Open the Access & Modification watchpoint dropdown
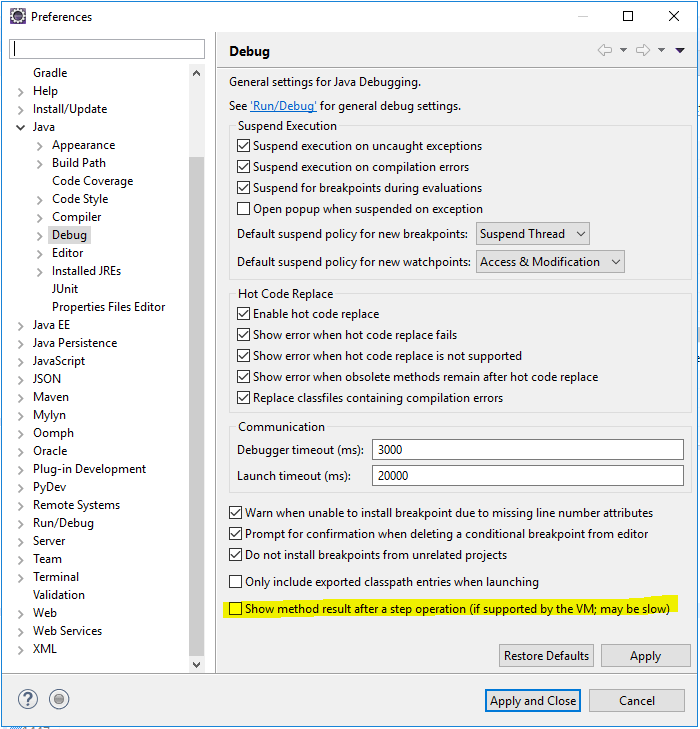 [550, 262]
